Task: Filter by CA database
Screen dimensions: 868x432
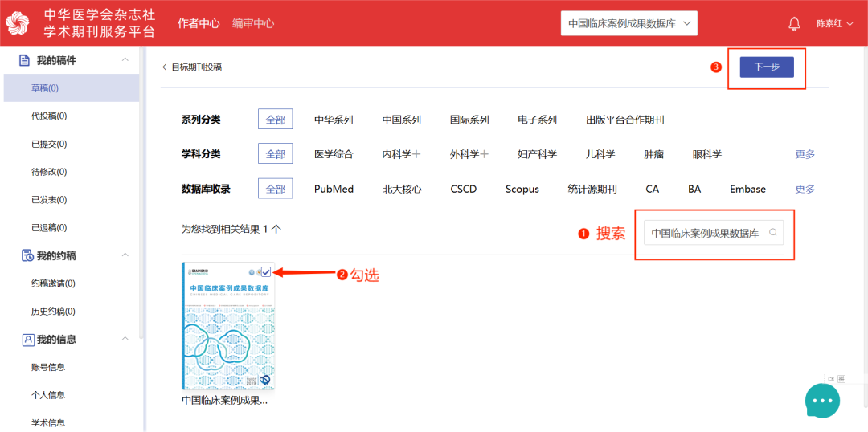Action: [x=652, y=190]
